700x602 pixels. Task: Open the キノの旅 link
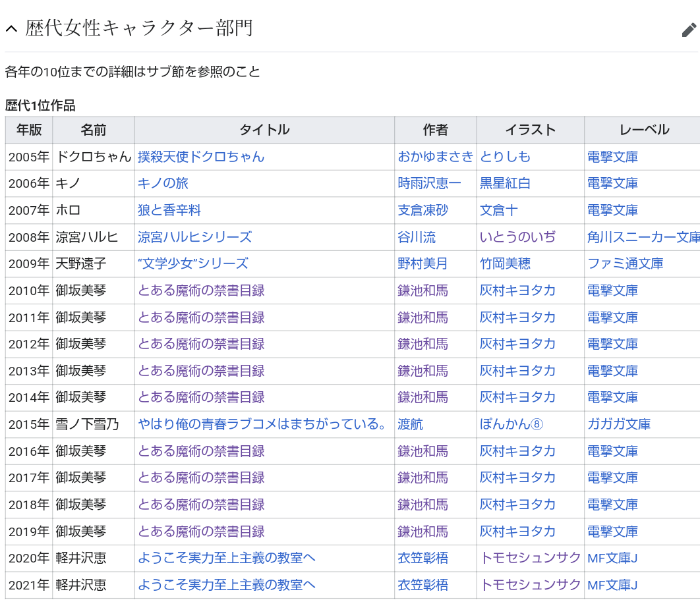[163, 184]
